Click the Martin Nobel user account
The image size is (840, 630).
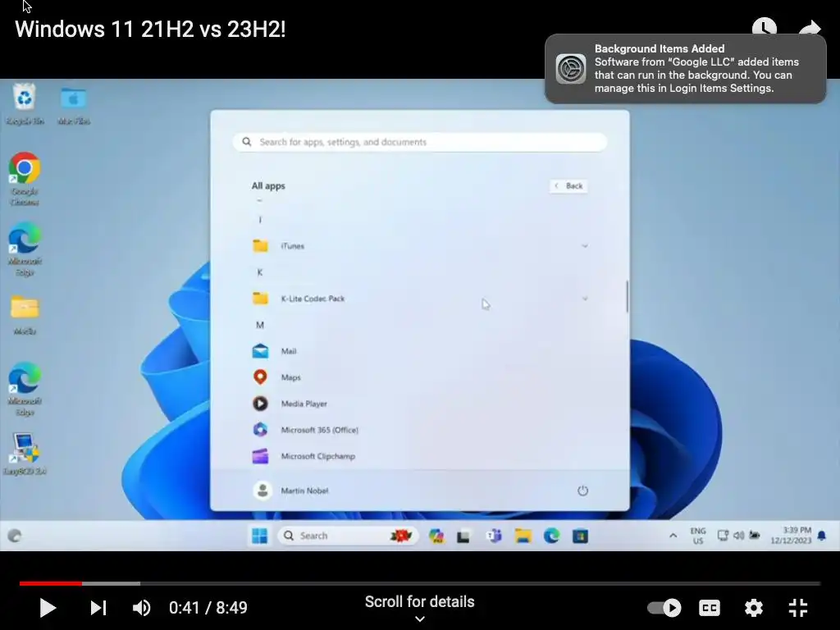(291, 491)
